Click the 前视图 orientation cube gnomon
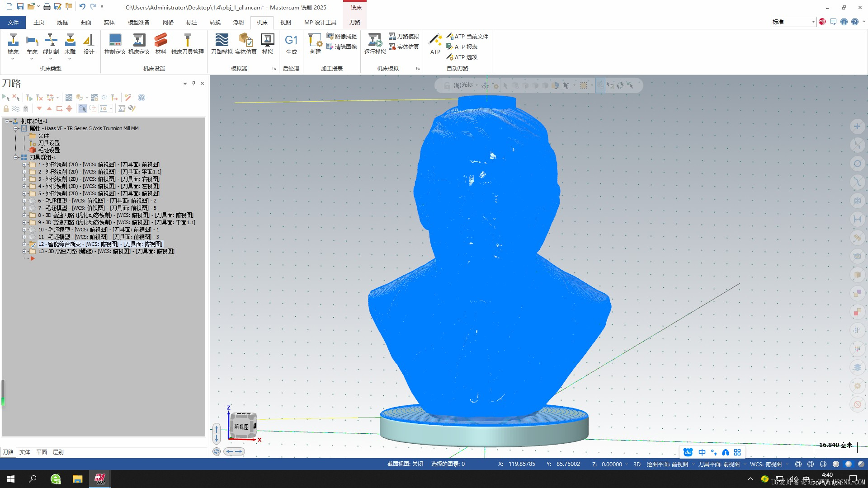This screenshot has height=488, width=868. pyautogui.click(x=242, y=426)
